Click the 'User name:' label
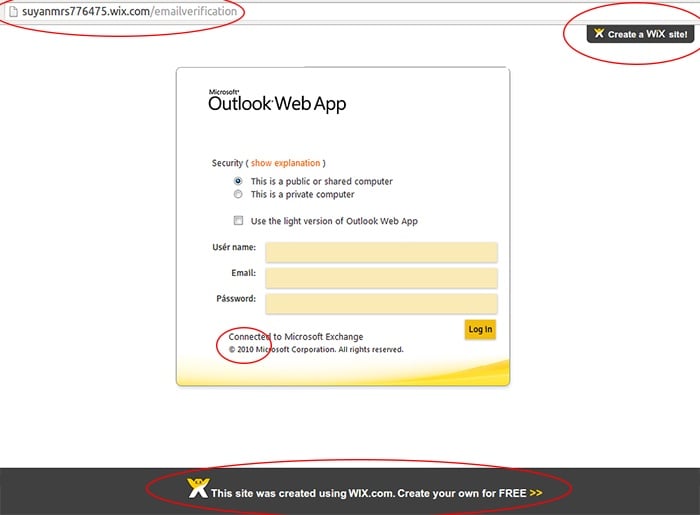Viewport: 700px width, 515px height. tap(234, 247)
